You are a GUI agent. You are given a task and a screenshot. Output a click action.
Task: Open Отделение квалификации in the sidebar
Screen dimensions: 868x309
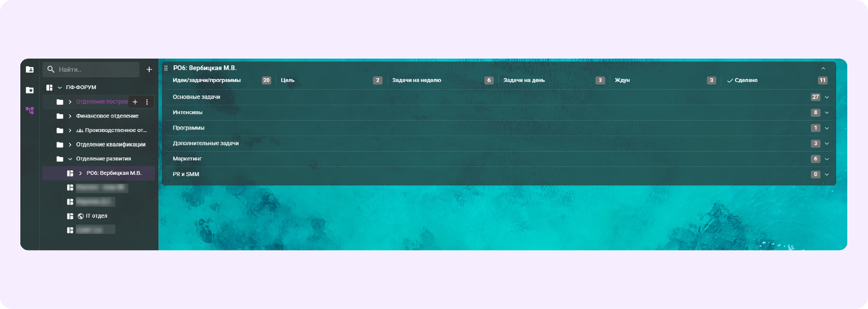pyautogui.click(x=111, y=145)
